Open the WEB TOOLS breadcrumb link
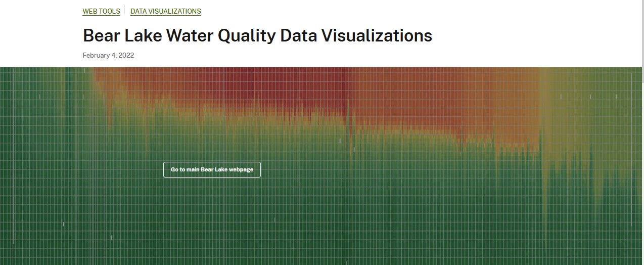Viewport: 644px width, 265px height. click(102, 11)
